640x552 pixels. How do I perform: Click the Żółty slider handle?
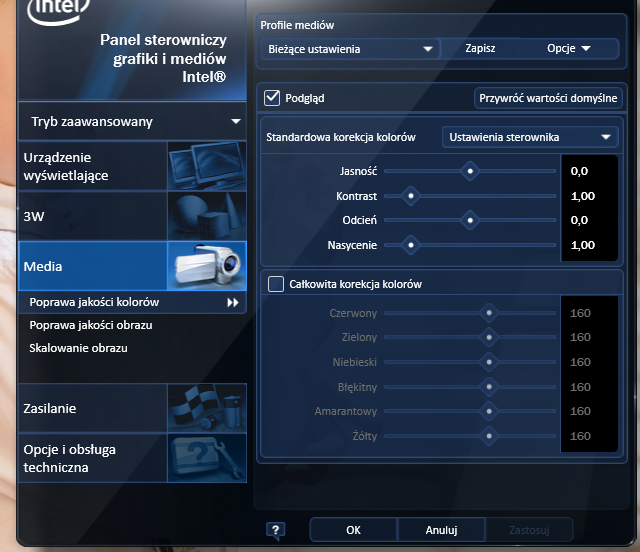(489, 436)
